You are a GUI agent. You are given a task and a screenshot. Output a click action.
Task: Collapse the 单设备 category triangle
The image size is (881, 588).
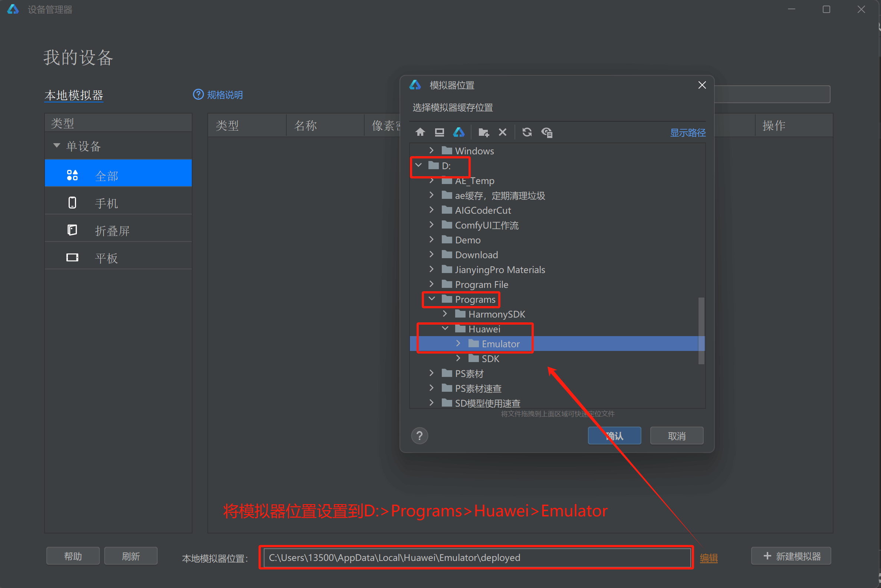[57, 145]
